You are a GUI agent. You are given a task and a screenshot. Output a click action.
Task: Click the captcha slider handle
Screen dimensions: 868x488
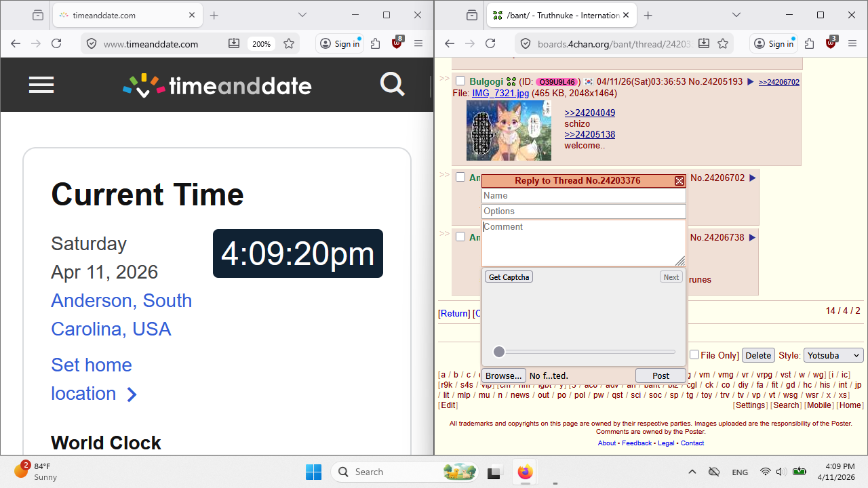click(499, 352)
